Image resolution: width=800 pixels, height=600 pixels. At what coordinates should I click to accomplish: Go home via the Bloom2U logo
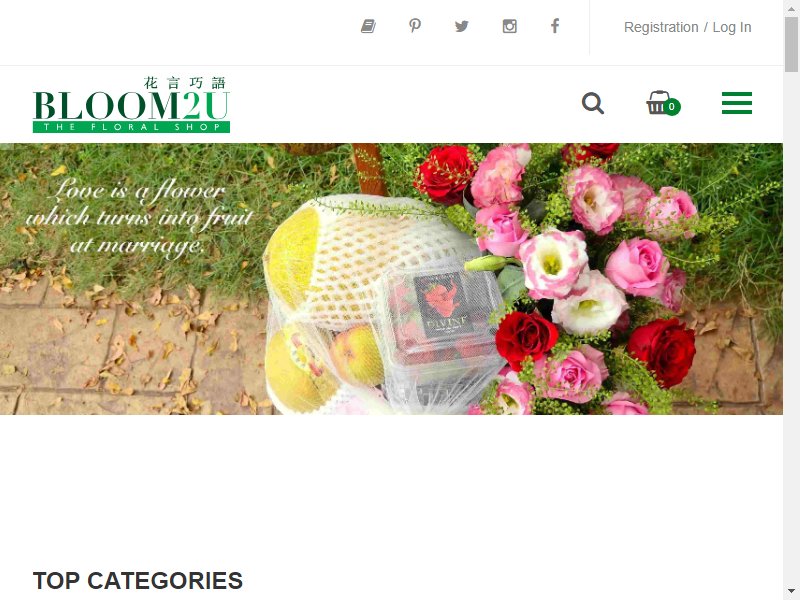pos(131,104)
